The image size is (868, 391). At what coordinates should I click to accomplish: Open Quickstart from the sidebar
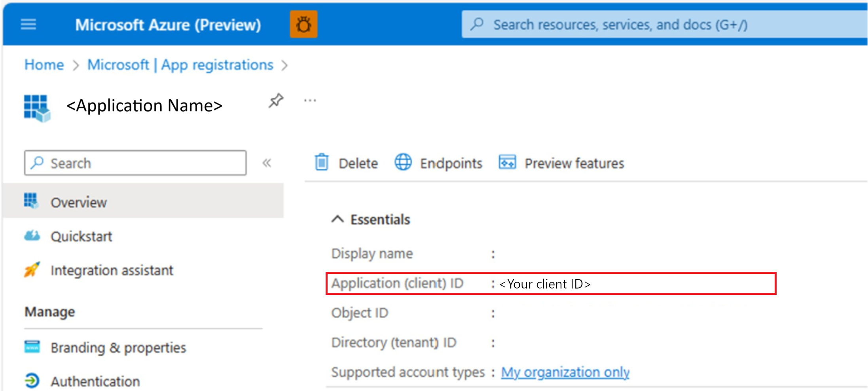tap(81, 237)
